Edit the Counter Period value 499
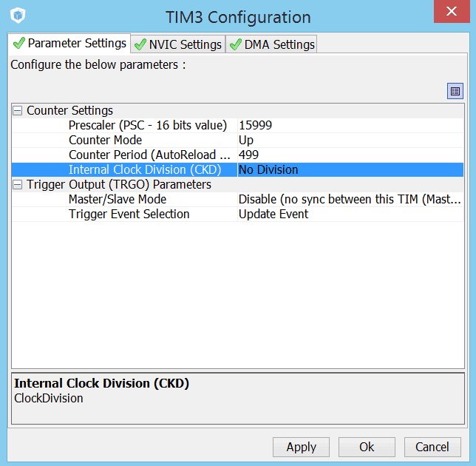 pyautogui.click(x=350, y=155)
